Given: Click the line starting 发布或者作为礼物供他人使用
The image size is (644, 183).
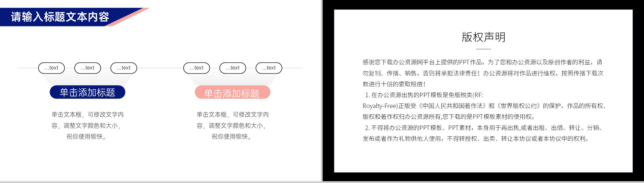Looking at the screenshot, I should [476, 139].
